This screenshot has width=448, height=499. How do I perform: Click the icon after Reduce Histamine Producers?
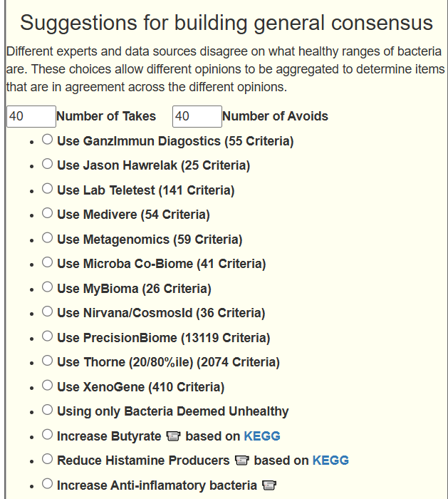[241, 461]
